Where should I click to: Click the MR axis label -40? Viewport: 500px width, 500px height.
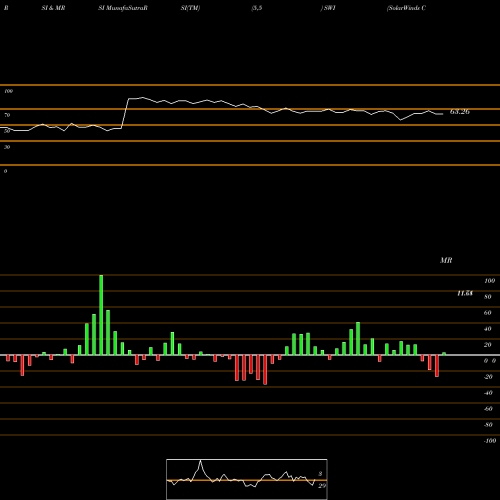coord(488,393)
